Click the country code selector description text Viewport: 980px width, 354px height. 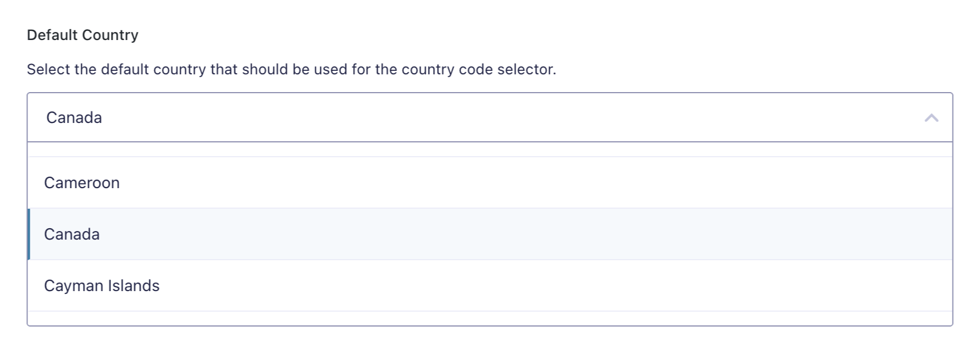click(291, 70)
